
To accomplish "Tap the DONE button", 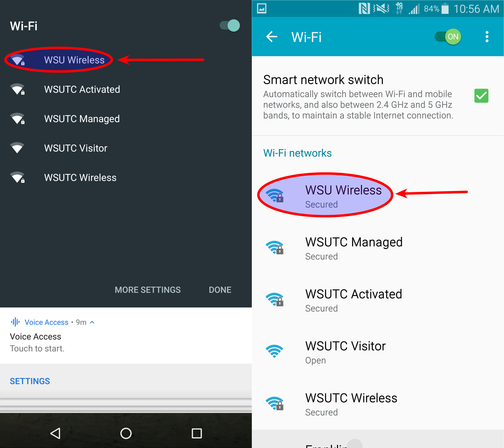I will pyautogui.click(x=220, y=290).
